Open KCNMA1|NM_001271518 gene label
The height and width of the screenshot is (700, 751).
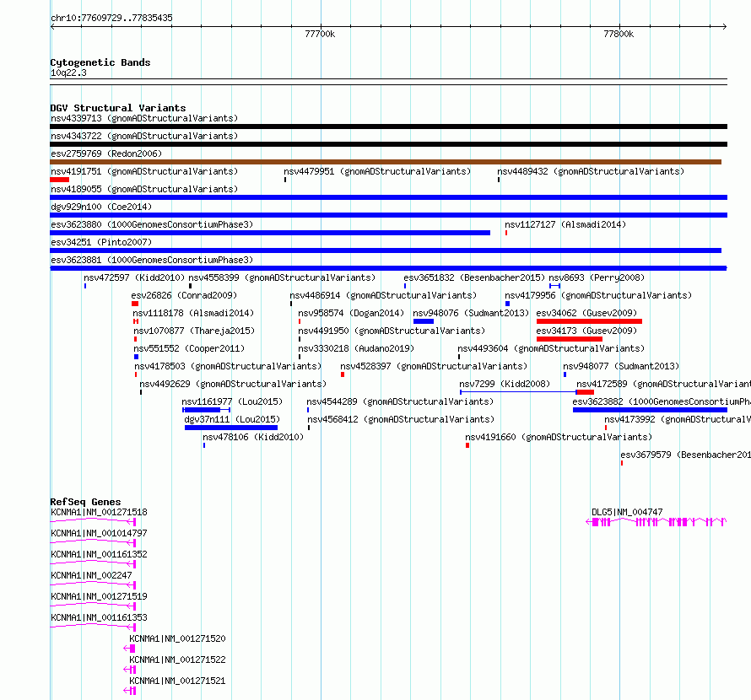coord(99,512)
